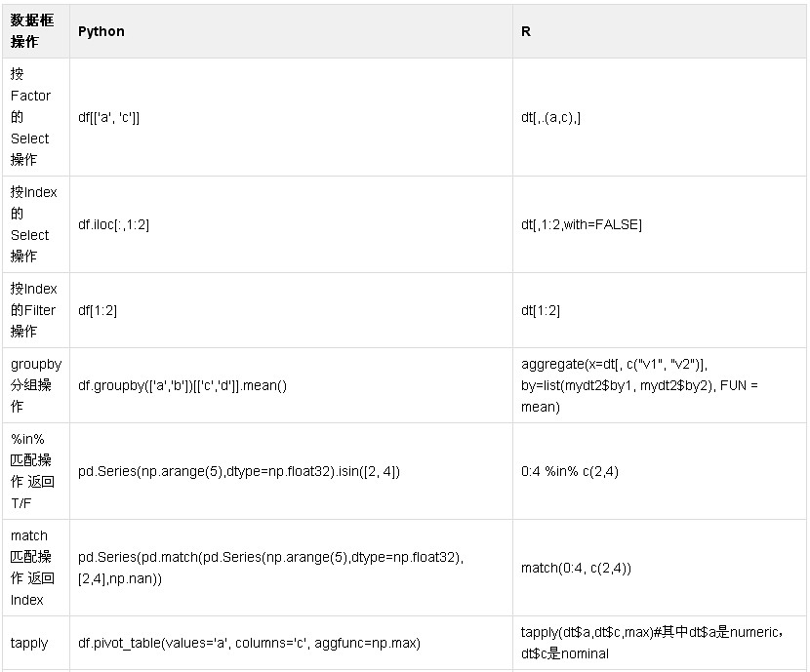This screenshot has width=810, height=672.
Task: Click the dt[1:2] R filter code
Action: click(541, 310)
